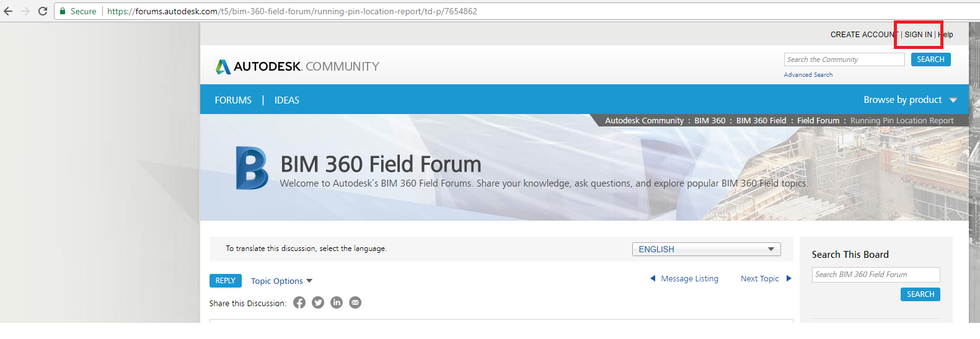Click the Secure padlock indicator

78,11
